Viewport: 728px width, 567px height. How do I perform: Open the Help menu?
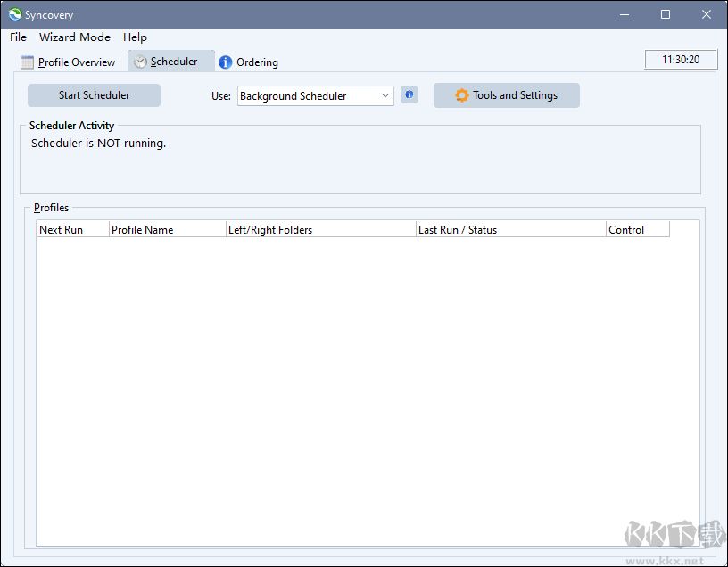click(x=135, y=37)
